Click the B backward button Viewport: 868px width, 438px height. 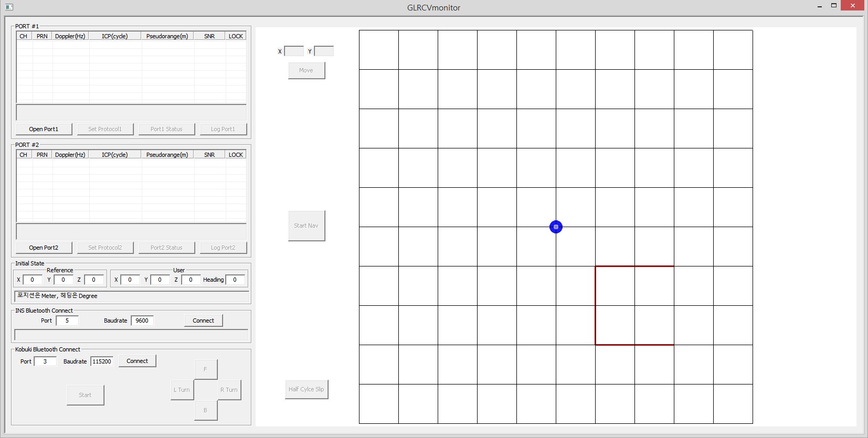206,410
